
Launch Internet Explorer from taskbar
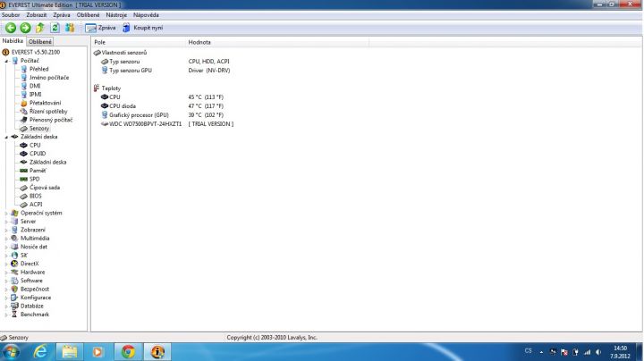click(40, 352)
